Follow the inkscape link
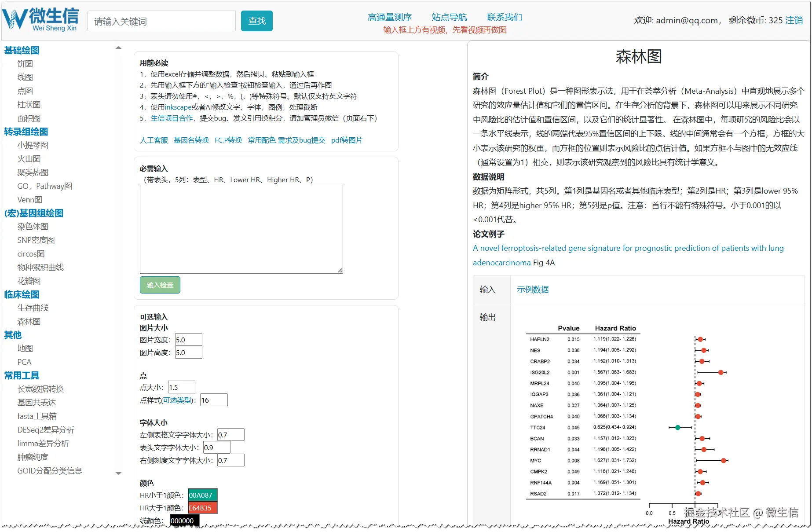 178,107
